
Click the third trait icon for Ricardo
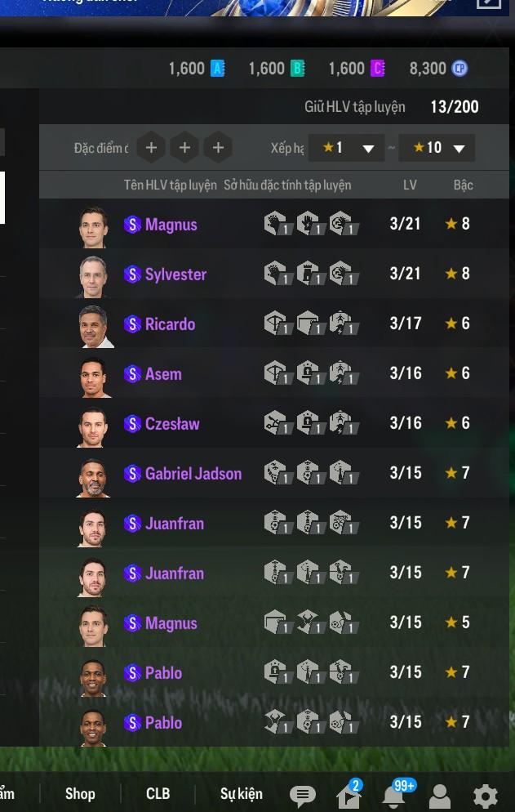[x=343, y=323]
